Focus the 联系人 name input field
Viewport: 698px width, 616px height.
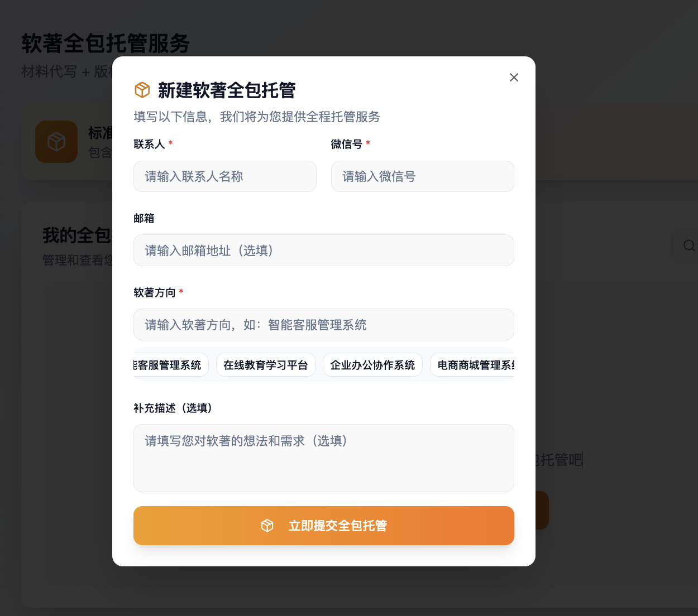pyautogui.click(x=224, y=176)
